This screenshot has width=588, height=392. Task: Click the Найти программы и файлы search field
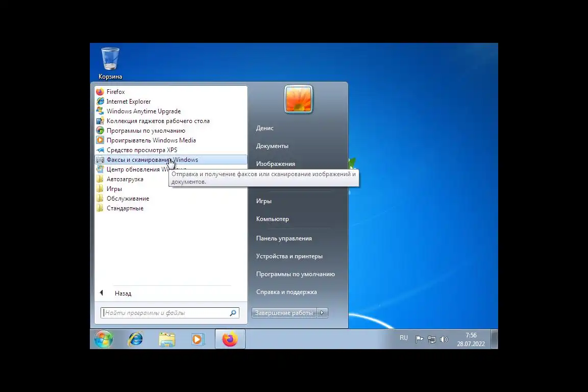click(170, 313)
